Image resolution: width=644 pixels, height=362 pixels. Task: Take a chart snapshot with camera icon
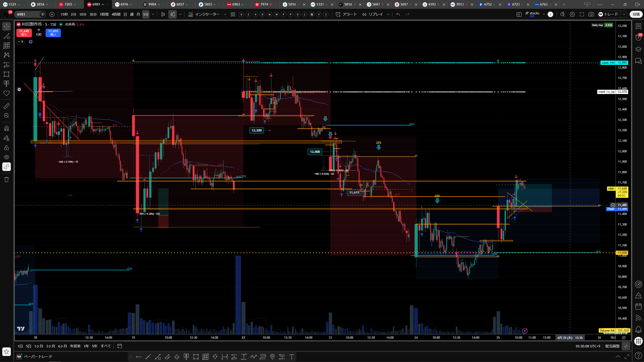[x=591, y=14]
